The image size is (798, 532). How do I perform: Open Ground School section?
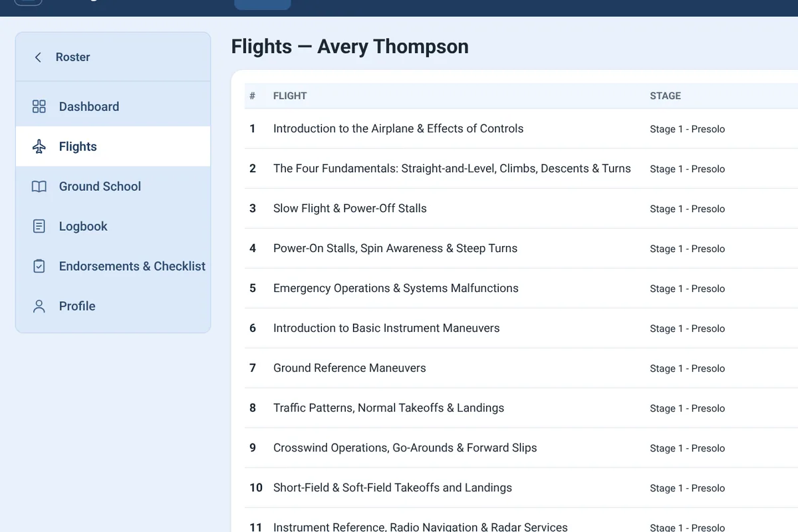pos(113,186)
